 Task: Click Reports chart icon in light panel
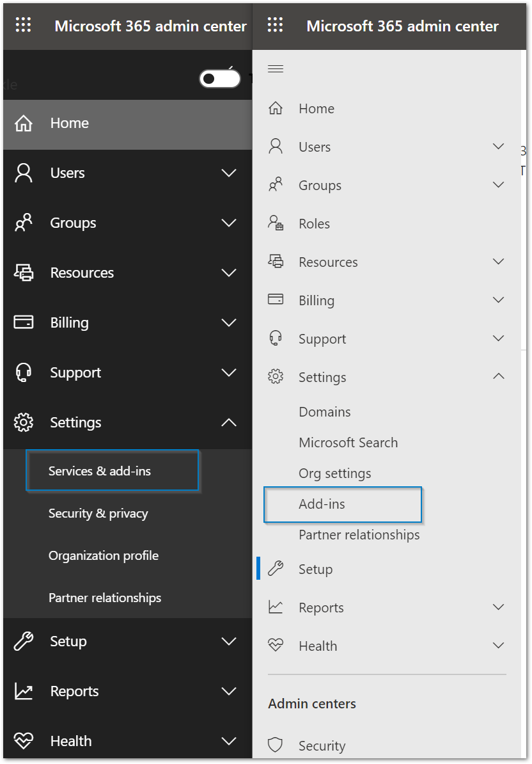[x=276, y=607]
